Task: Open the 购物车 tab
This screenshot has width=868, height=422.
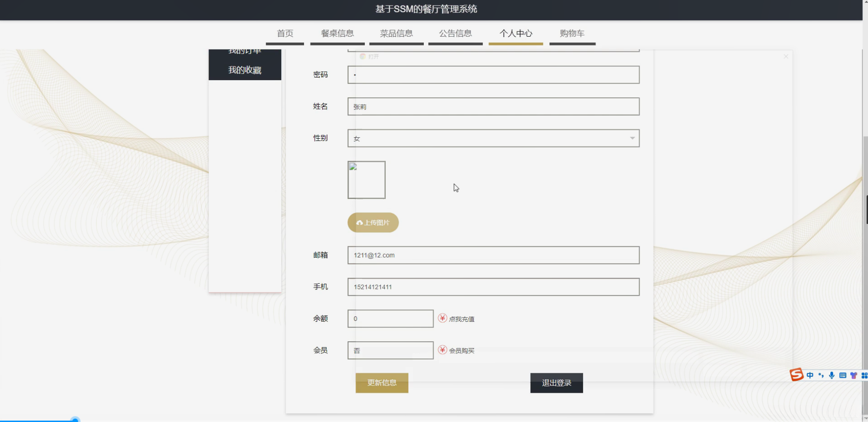Action: [572, 33]
